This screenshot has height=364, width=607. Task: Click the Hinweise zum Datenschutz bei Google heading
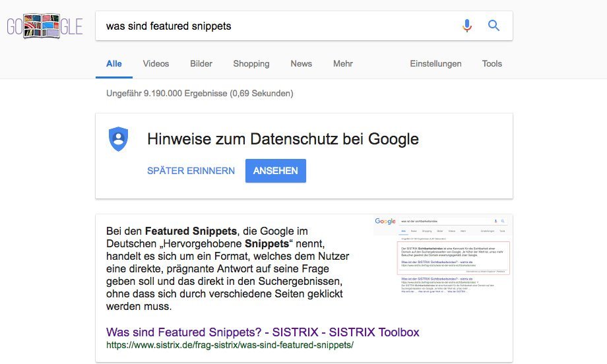tap(283, 139)
